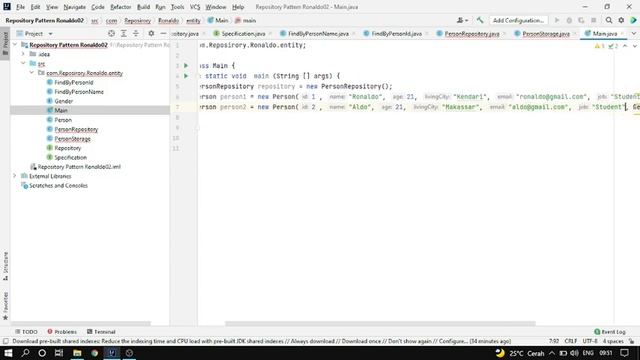Open File Explorer from taskbar
Screen dimensions: 640x360
tap(77, 353)
